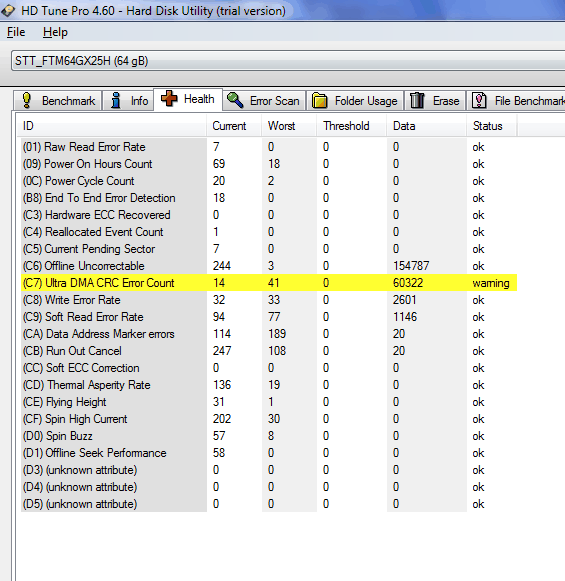Select the Thermal Asperity Rate row
The width and height of the screenshot is (565, 581).
(x=269, y=385)
